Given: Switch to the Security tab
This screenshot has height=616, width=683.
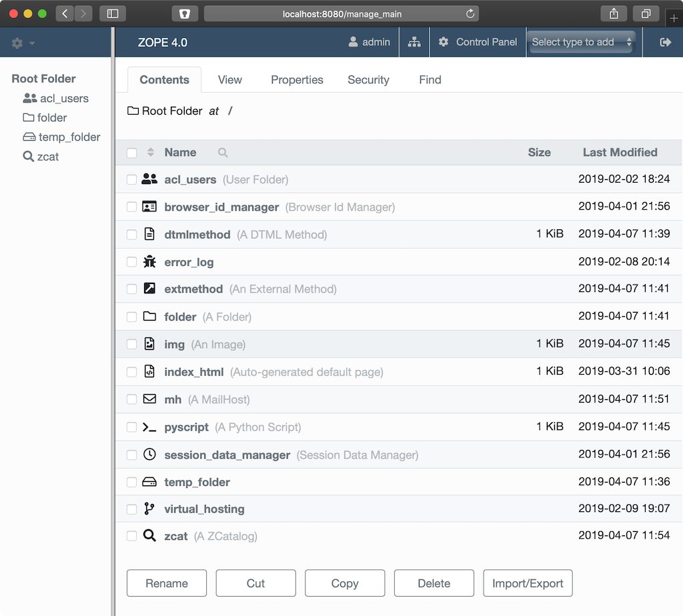Looking at the screenshot, I should coord(368,79).
